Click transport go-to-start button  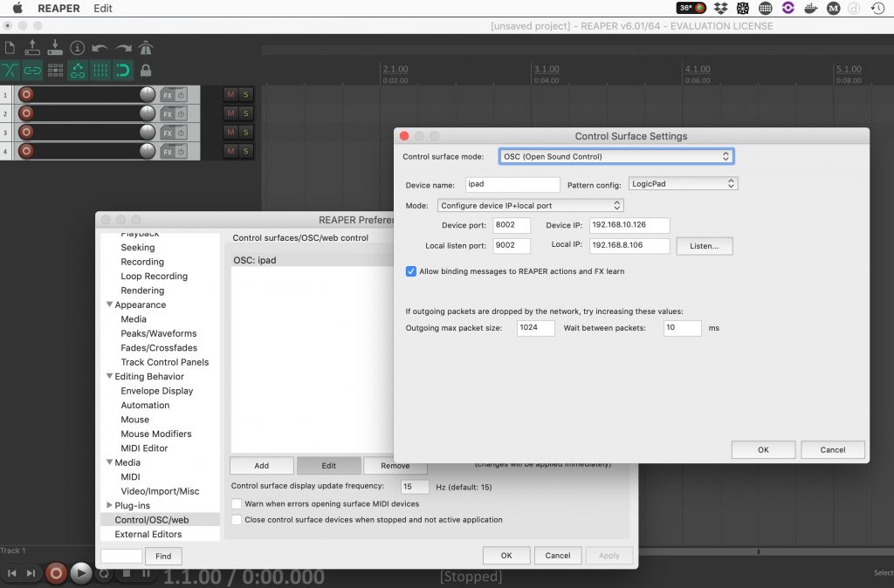pyautogui.click(x=12, y=573)
